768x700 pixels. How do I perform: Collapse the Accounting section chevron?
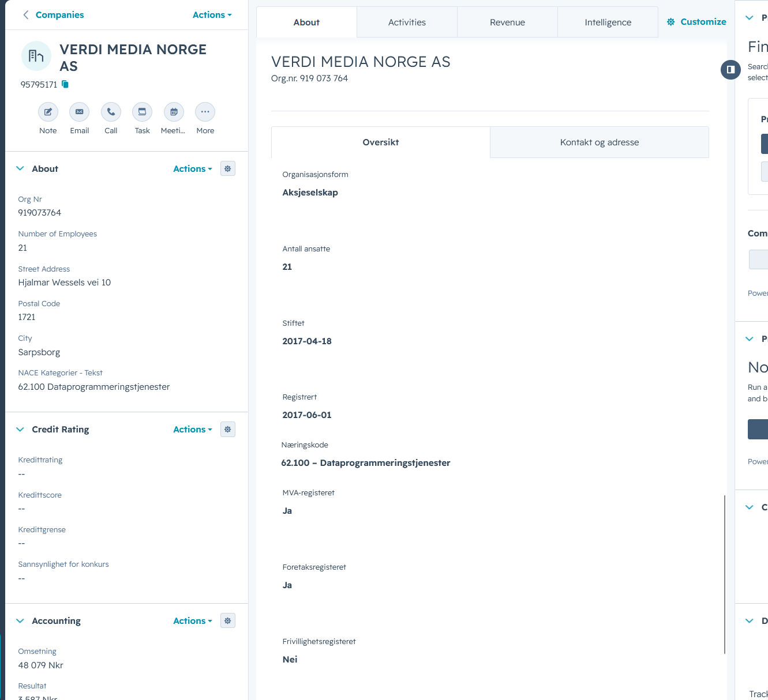(20, 621)
